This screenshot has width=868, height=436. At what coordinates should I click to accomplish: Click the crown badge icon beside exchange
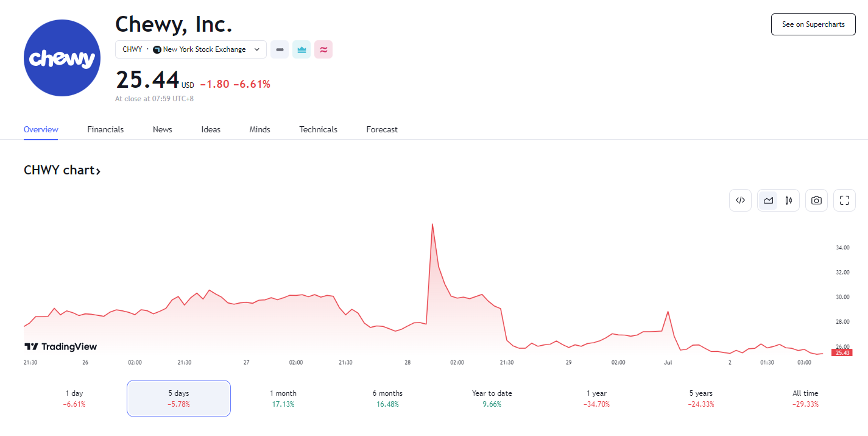click(302, 49)
